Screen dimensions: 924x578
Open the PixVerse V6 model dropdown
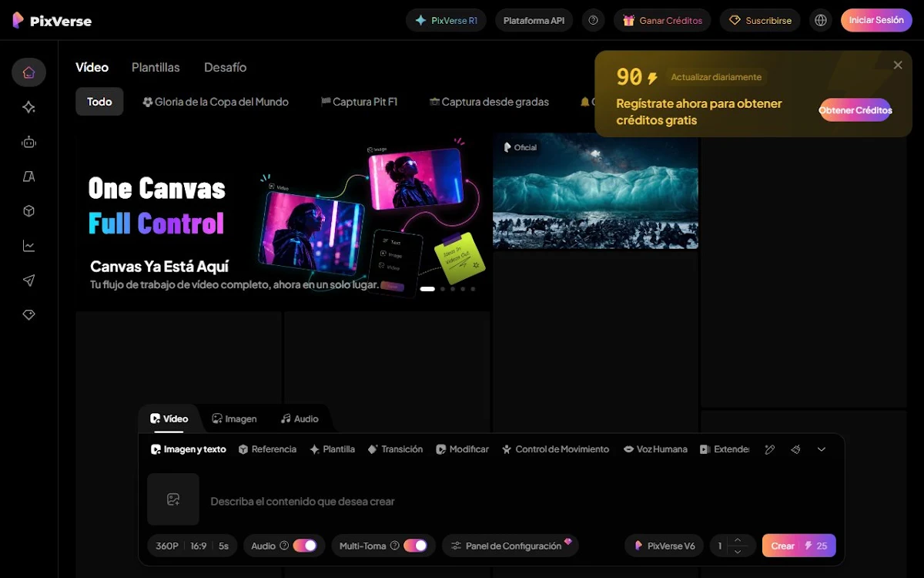(665, 546)
